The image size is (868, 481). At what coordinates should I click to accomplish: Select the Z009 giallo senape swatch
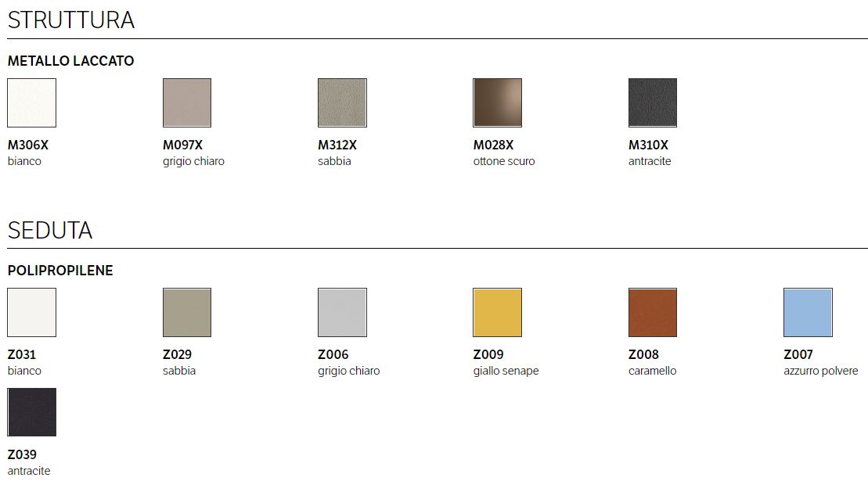tap(496, 311)
